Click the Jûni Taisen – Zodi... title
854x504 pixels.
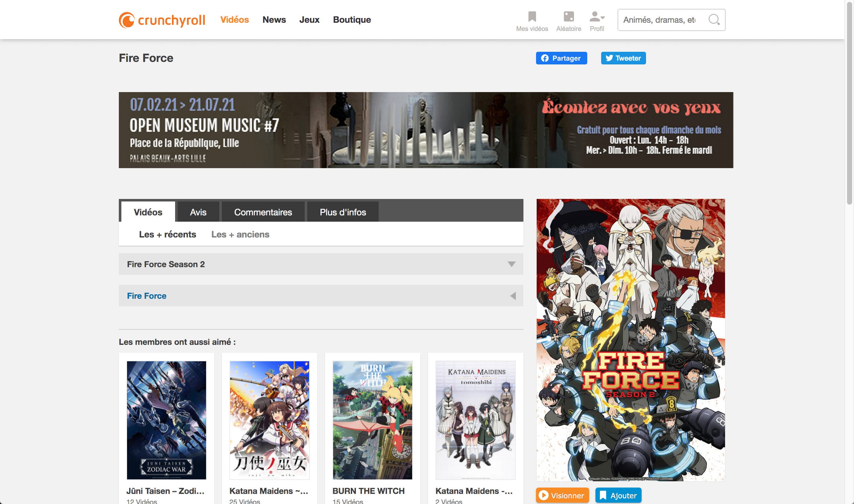pos(165,491)
